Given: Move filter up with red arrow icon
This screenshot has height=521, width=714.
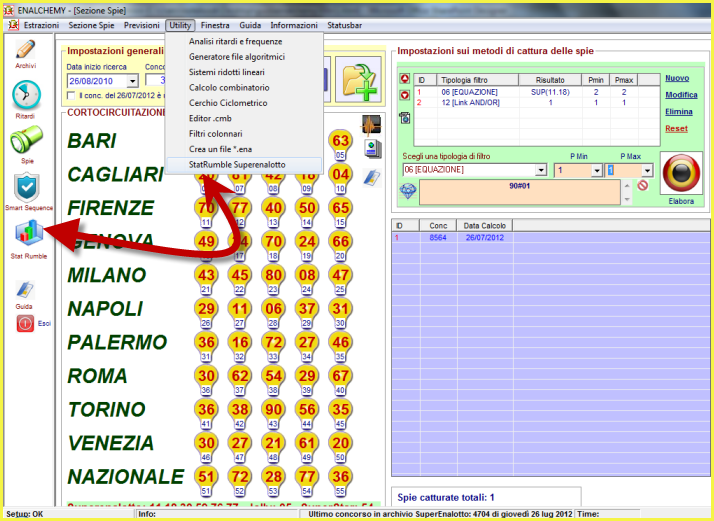Looking at the screenshot, I should (404, 79).
